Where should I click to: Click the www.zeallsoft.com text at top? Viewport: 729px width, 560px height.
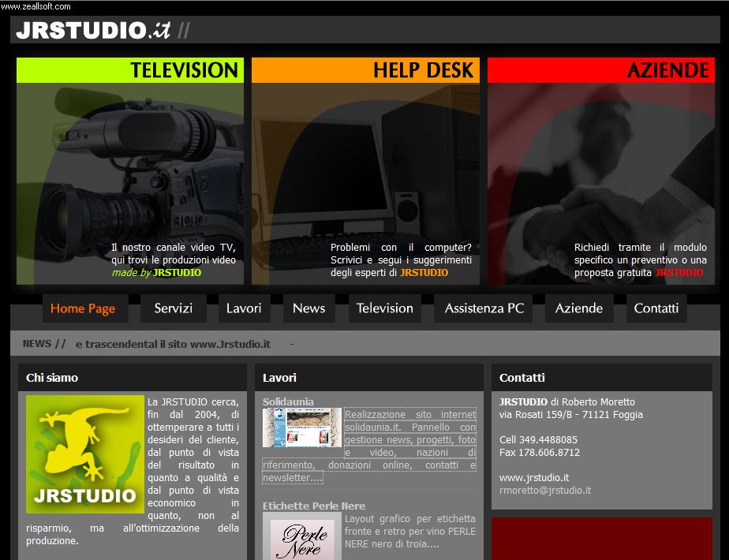pos(36,6)
